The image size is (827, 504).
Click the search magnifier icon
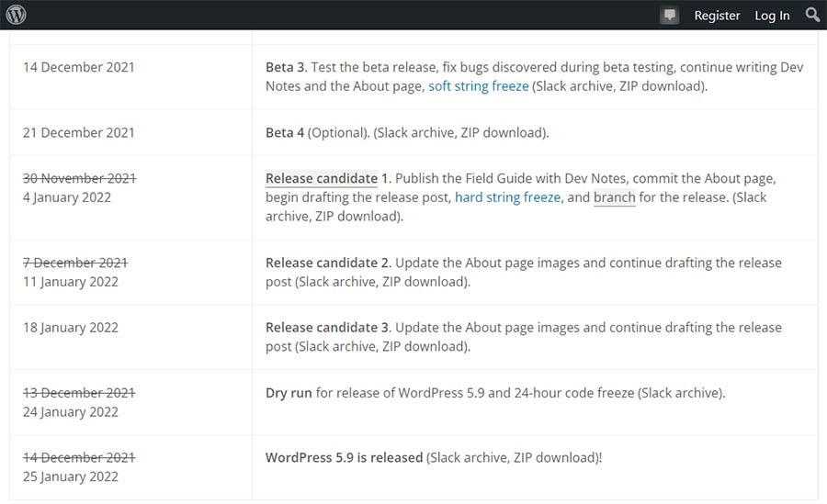[x=812, y=15]
